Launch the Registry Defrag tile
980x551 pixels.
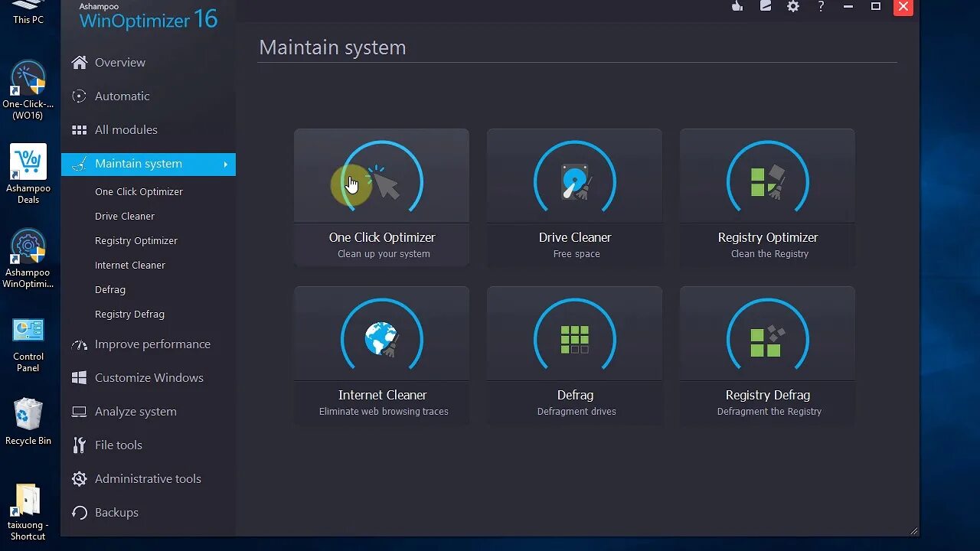767,355
